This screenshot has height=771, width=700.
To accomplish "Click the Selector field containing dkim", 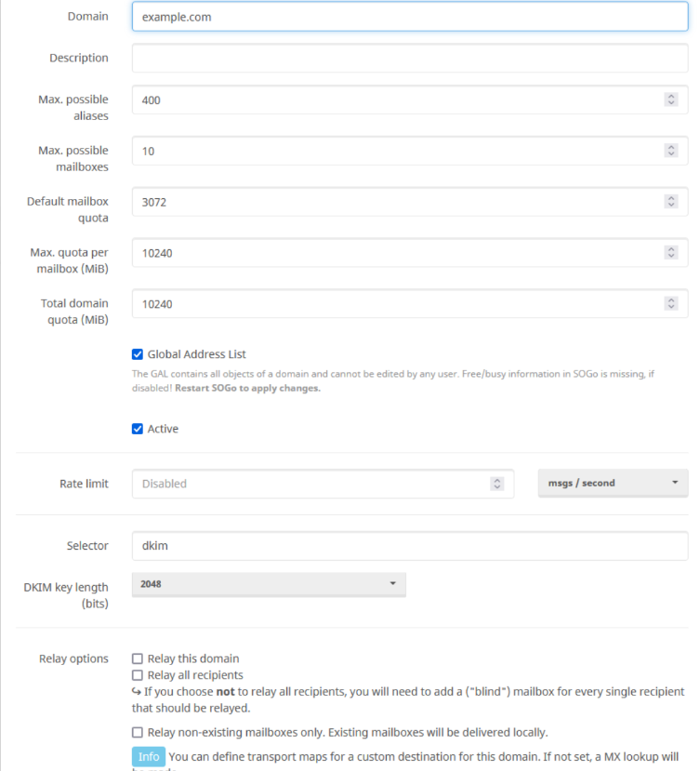I will pos(409,546).
